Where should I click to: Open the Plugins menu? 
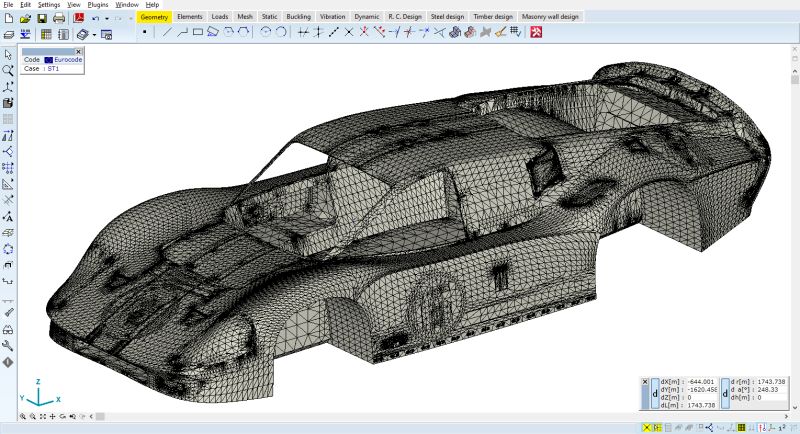click(98, 5)
